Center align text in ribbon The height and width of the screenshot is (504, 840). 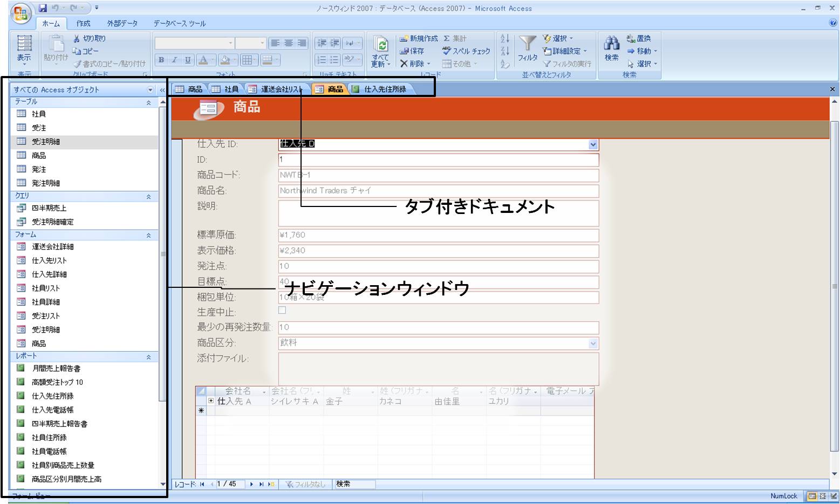point(289,43)
